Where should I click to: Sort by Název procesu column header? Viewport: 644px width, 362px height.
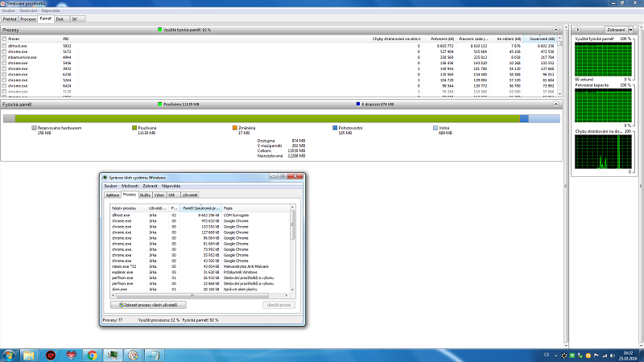[x=129, y=208]
